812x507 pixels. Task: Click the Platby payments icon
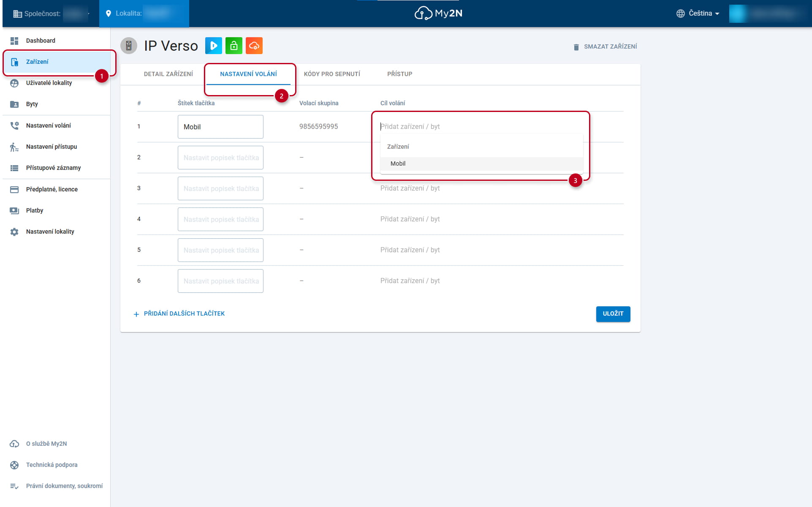click(14, 210)
